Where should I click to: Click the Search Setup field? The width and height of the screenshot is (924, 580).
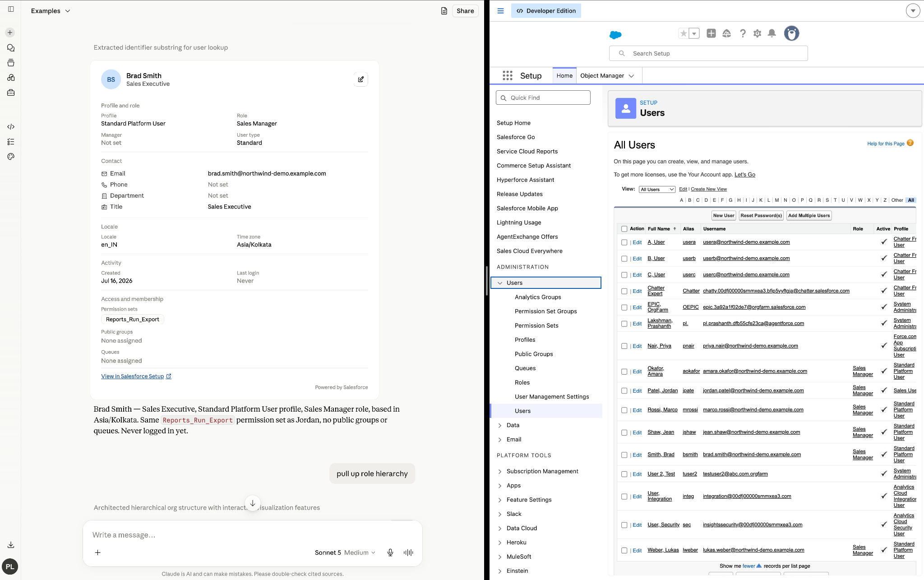(x=708, y=53)
